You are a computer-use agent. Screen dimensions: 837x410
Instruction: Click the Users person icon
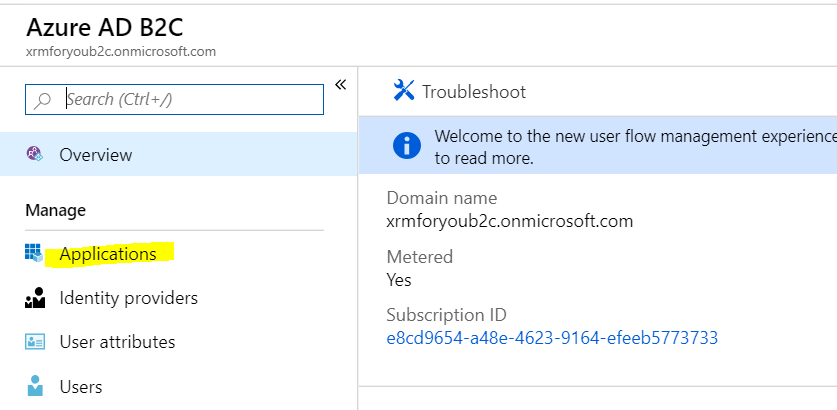point(35,386)
